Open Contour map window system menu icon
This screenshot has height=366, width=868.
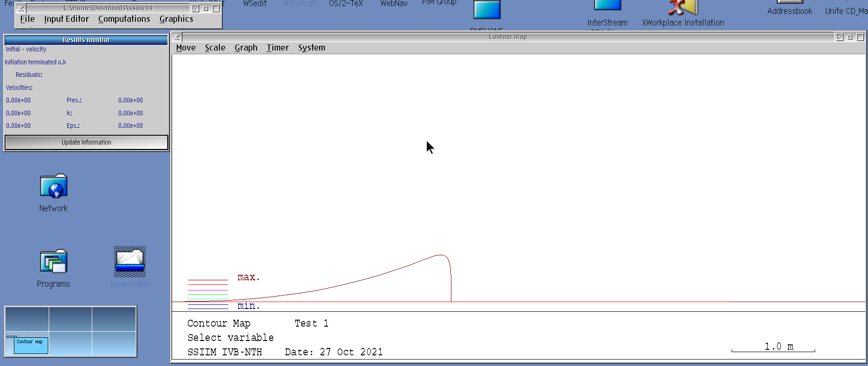pos(177,37)
